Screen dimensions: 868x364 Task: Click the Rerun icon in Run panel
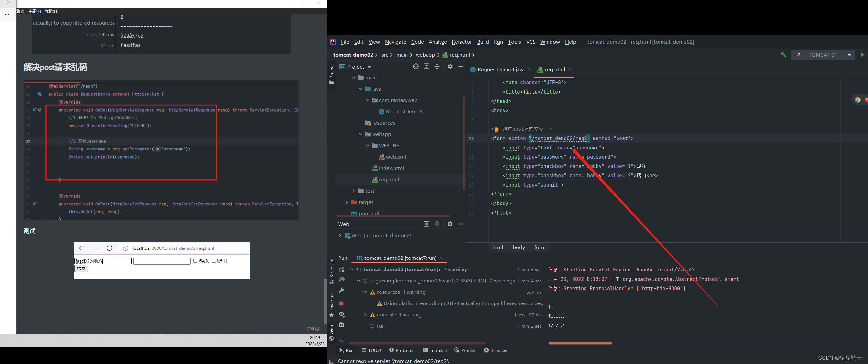(342, 270)
